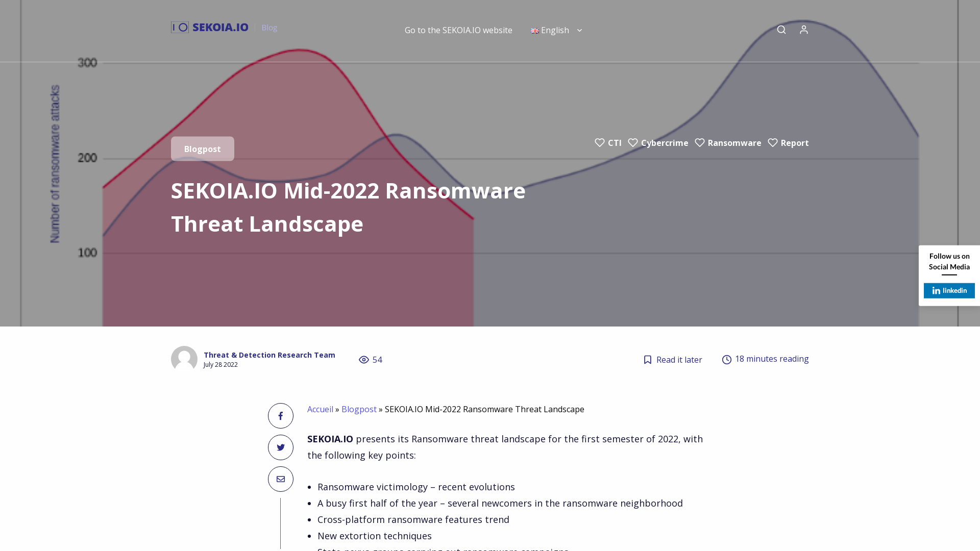The width and height of the screenshot is (980, 551).
Task: Like the Report tag heart
Action: pyautogui.click(x=772, y=143)
